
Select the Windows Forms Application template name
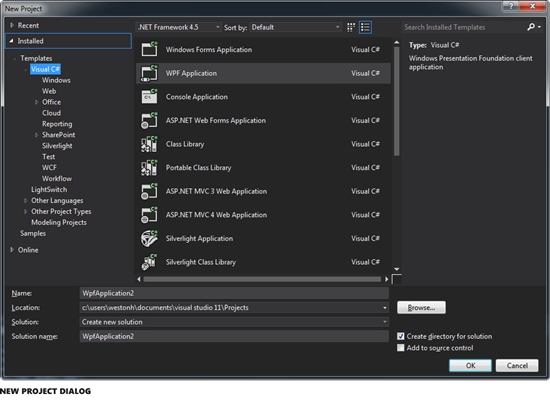point(209,49)
